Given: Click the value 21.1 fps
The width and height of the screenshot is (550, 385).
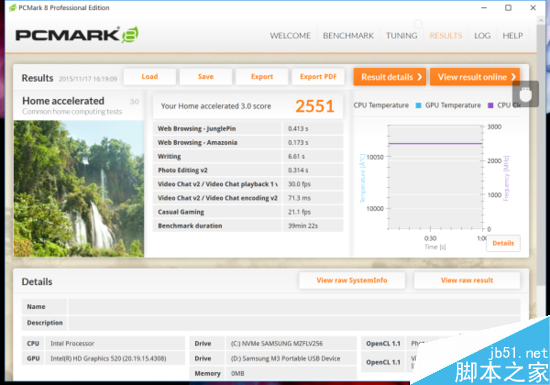Looking at the screenshot, I should [x=299, y=212].
